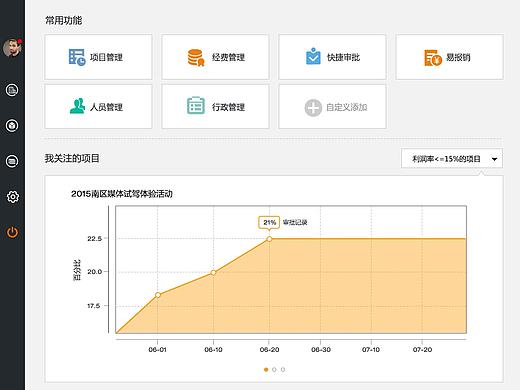Click the 审批记录 link beside tooltip
This screenshot has width=520, height=390.
pos(295,222)
